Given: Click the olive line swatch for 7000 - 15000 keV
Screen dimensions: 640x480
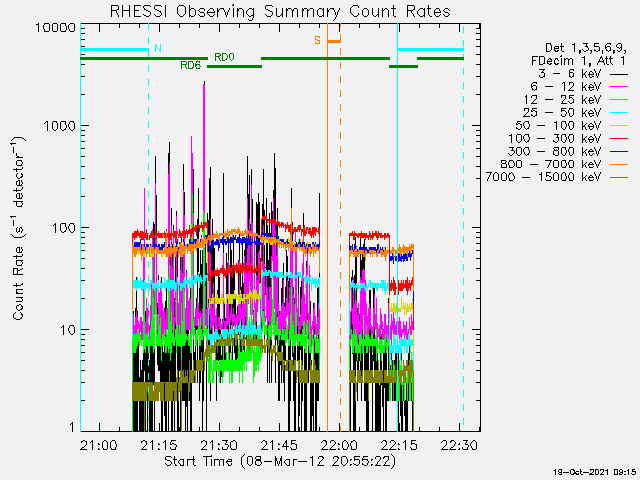Looking at the screenshot, I should pos(619,178).
